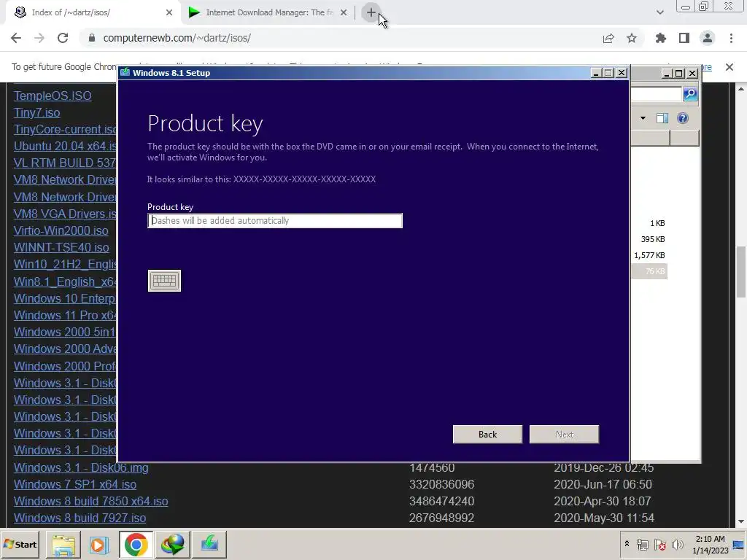Screen dimensions: 747x560
Task: Open Windows 7 SP1 x64.iso link
Action: pyautogui.click(x=75, y=484)
